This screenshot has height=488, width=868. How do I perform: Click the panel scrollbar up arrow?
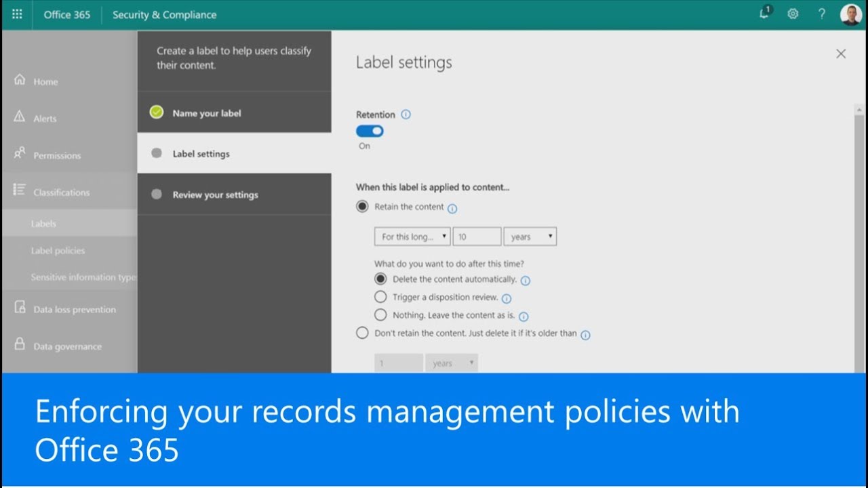click(860, 110)
